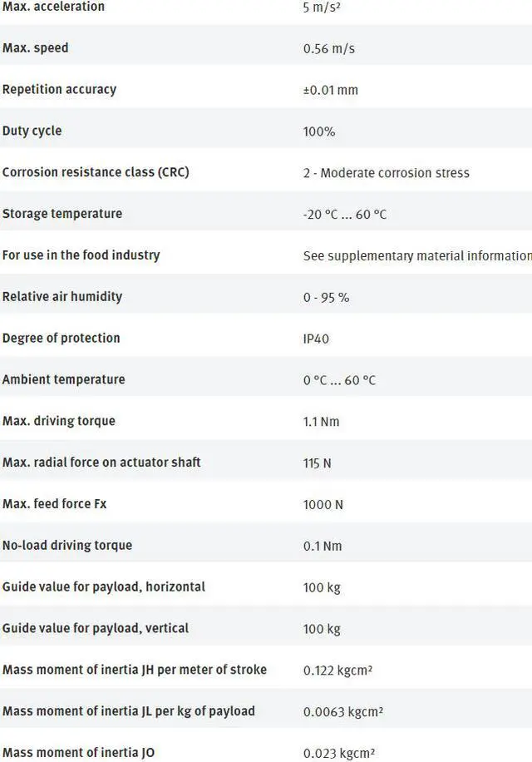Click the "Duty cycle" label
This screenshot has height=762, width=532.
pyautogui.click(x=32, y=131)
